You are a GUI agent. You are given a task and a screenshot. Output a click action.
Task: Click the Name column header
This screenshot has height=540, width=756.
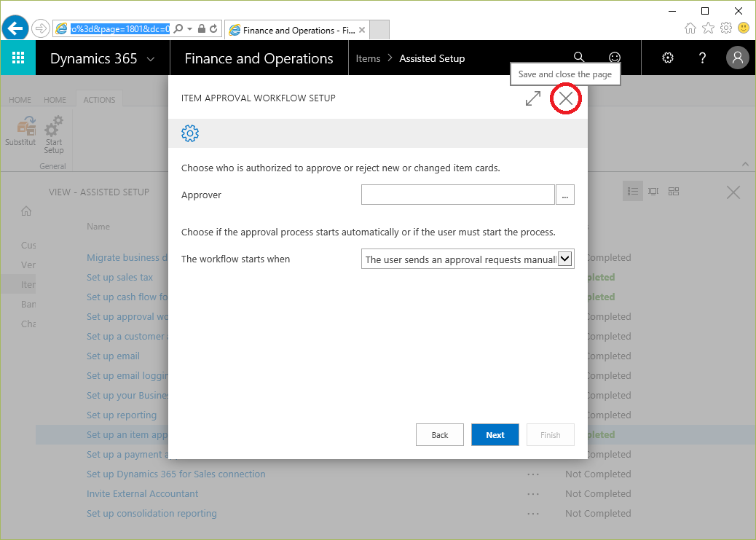(x=98, y=227)
